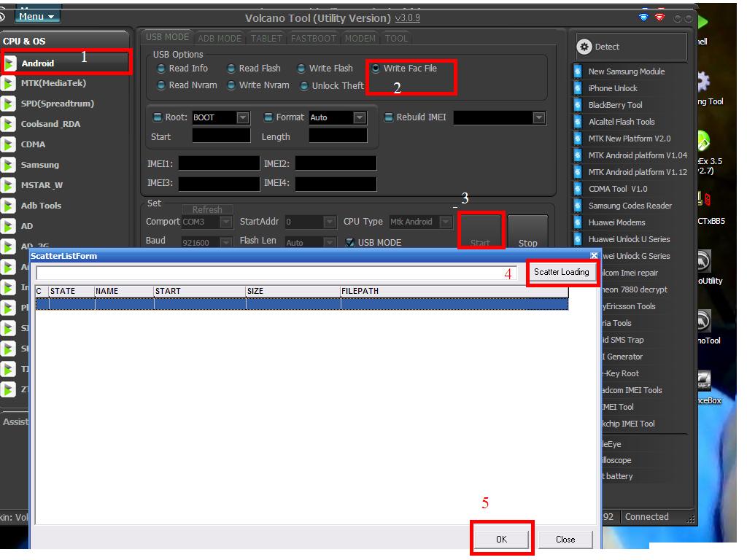This screenshot has height=560, width=747.
Task: Click the SPD(Spreadtrum) play icon
Action: coord(8,104)
